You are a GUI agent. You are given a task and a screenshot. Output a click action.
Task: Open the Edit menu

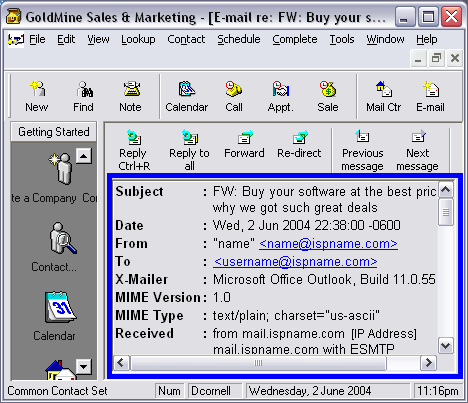pyautogui.click(x=66, y=39)
